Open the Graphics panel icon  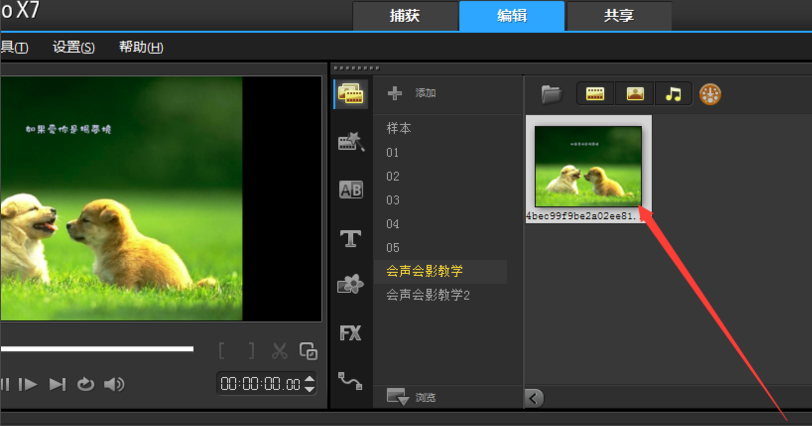tap(351, 284)
